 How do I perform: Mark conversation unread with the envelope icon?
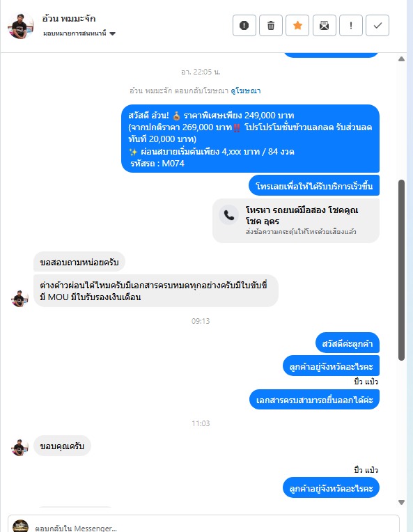pyautogui.click(x=324, y=26)
